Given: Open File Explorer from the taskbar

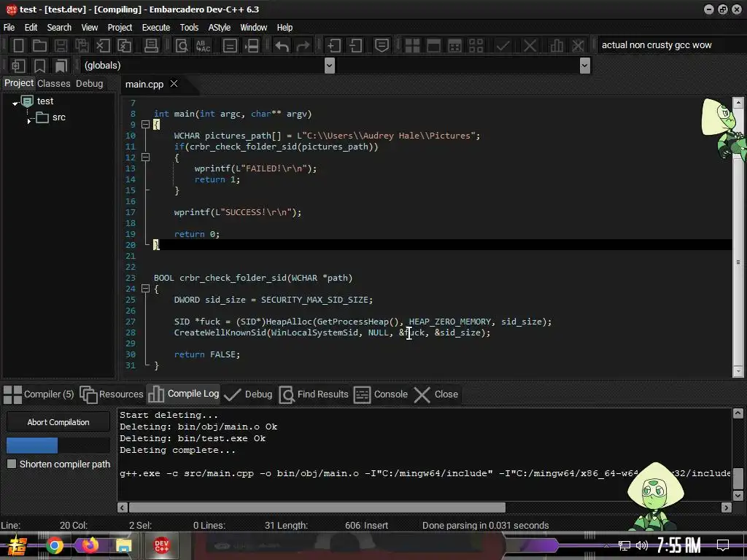Looking at the screenshot, I should [124, 545].
